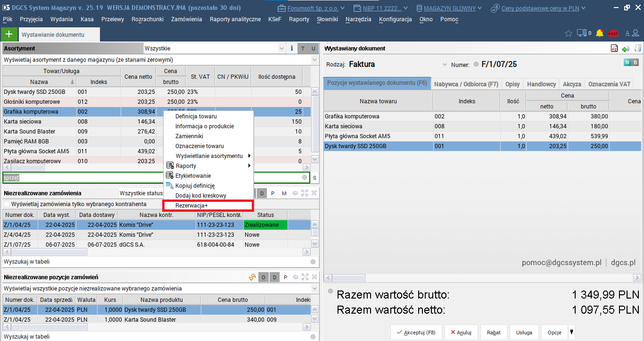This screenshot has width=644, height=341.
Task: Click the add-folder icon with green plus
Action: (x=626, y=48)
